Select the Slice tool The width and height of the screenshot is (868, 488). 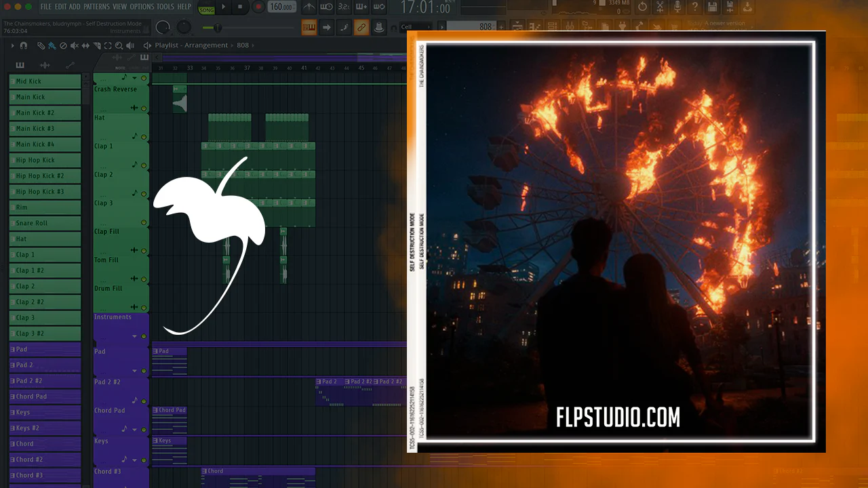coord(97,45)
